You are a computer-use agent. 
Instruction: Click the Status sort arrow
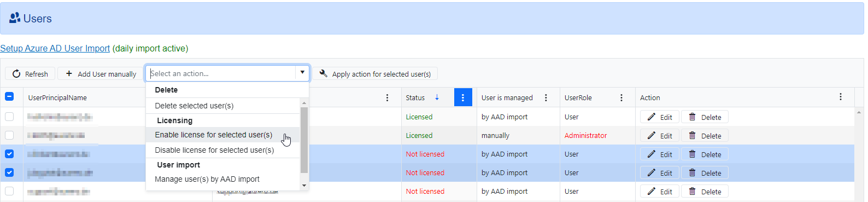437,97
